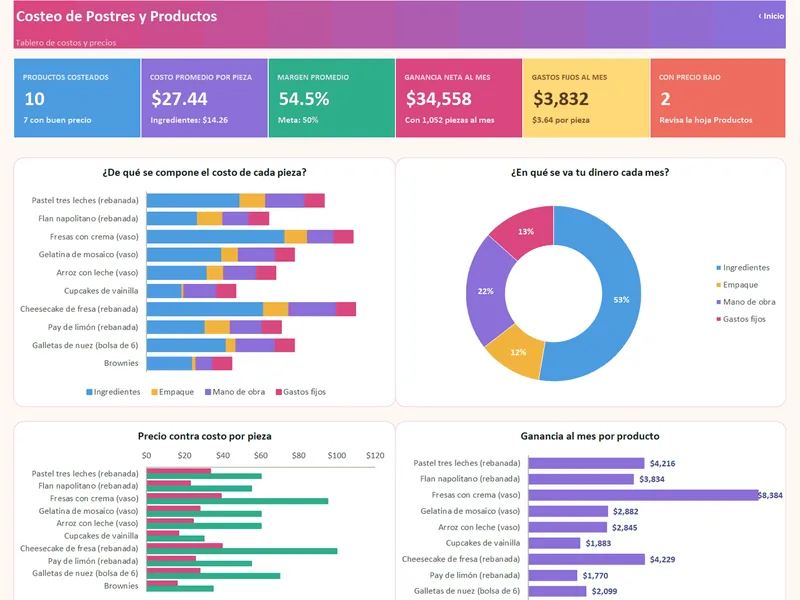Click 'Arroz con leche (vaso)' label in cost chart
The height and width of the screenshot is (600, 800).
(x=97, y=273)
